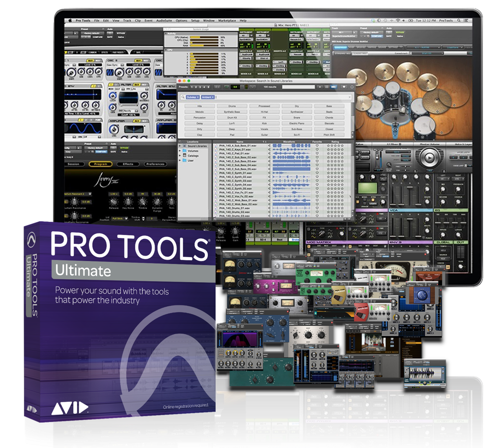Screen dimensions: 496x448
Task: Recall Workspace preset 3
Action: pyautogui.click(x=200, y=87)
